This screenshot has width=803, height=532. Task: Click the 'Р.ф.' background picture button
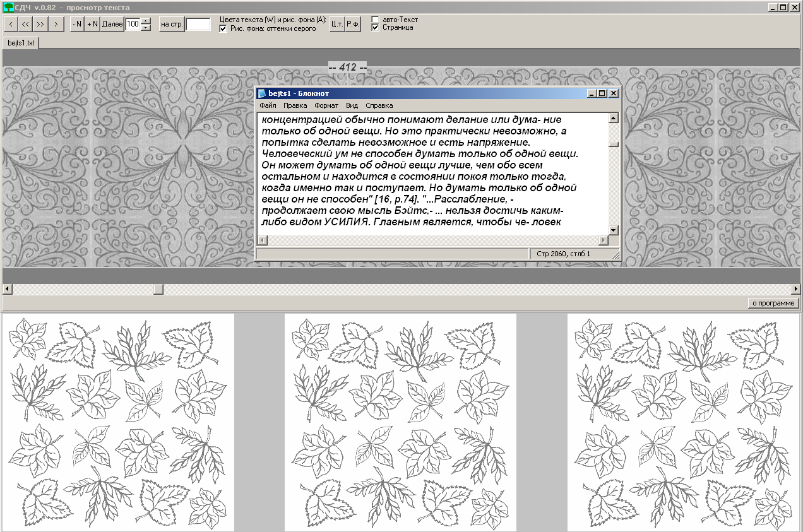coord(353,24)
